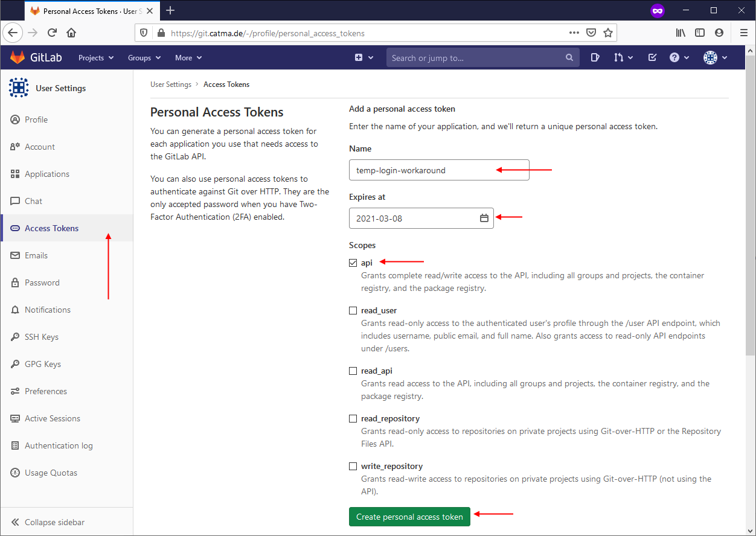Viewport: 756px width, 536px height.
Task: Click the Emails envelope icon
Action: (x=15, y=255)
